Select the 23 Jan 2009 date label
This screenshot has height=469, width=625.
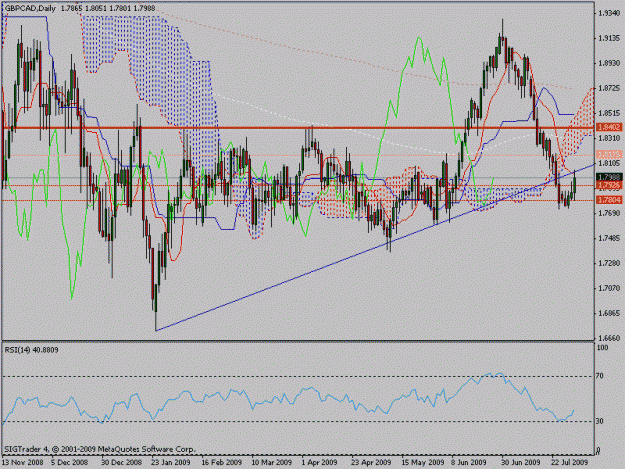click(x=171, y=463)
